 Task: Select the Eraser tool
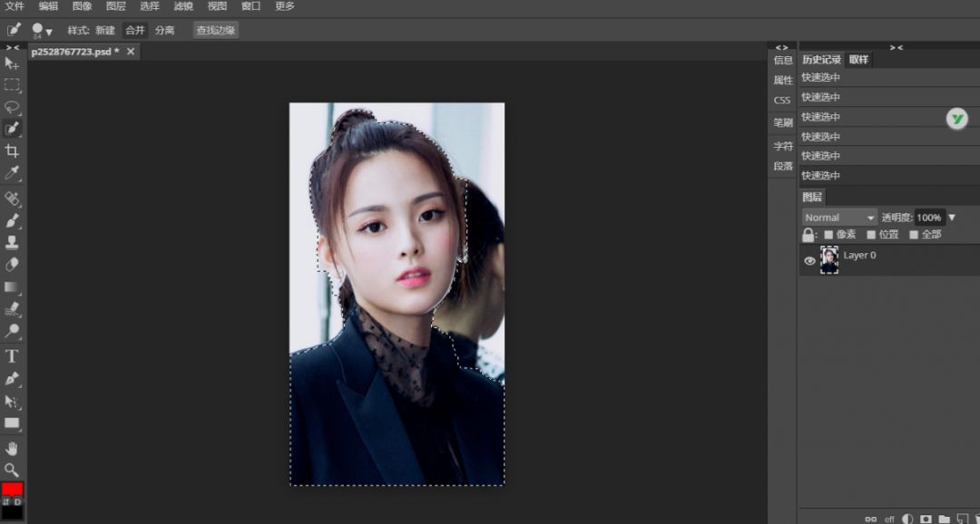[12, 264]
